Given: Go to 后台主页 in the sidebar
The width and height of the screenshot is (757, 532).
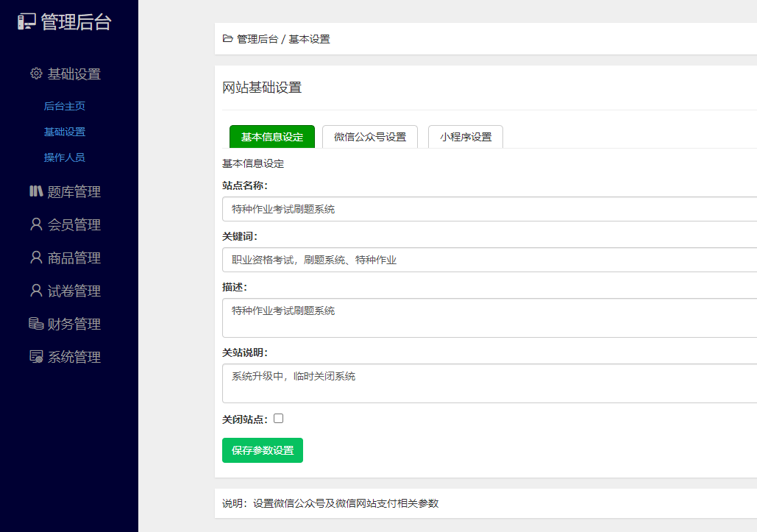Looking at the screenshot, I should pos(65,106).
